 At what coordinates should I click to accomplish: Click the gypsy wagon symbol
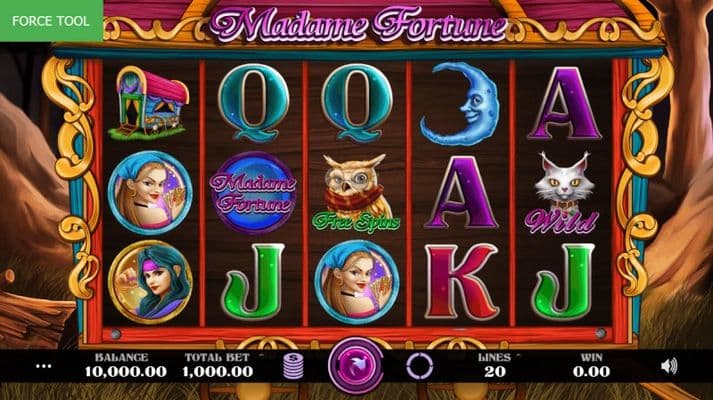tap(149, 103)
